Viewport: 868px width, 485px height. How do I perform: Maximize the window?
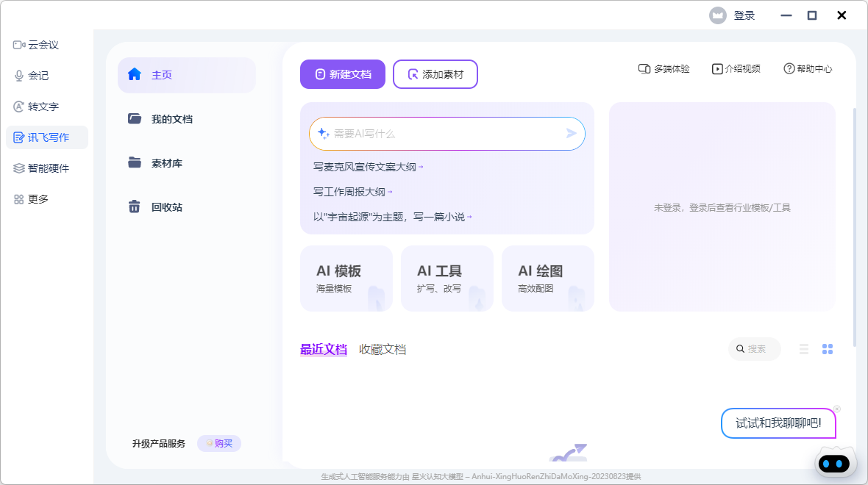coord(812,15)
